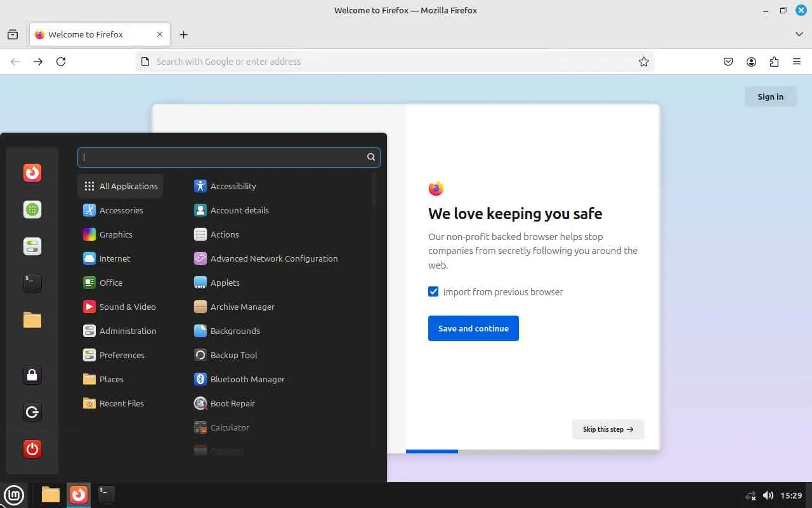
Task: Go forward with the right arrow button
Action: 38,62
